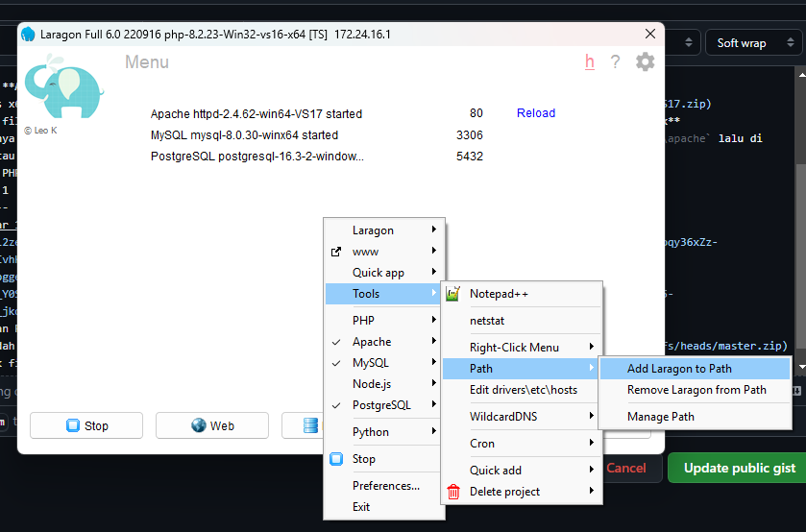
Task: Click the external-link icon beside www
Action: click(x=335, y=252)
